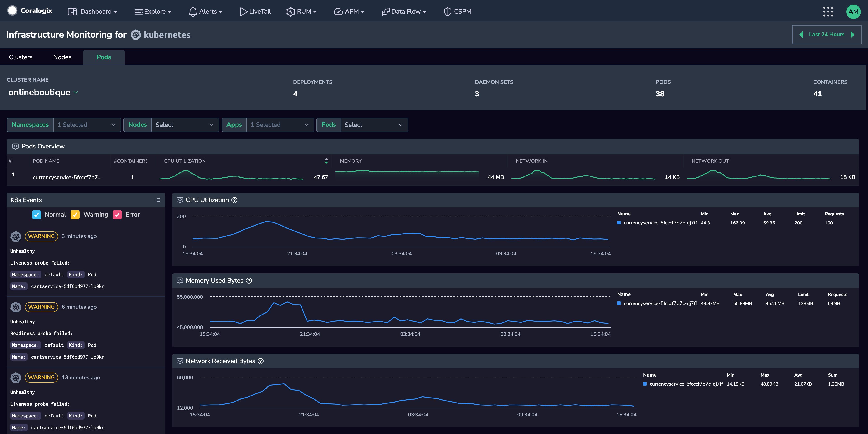Click the CPU sparkline in Pods Overview row
This screenshot has height=434, width=868.
[231, 175]
